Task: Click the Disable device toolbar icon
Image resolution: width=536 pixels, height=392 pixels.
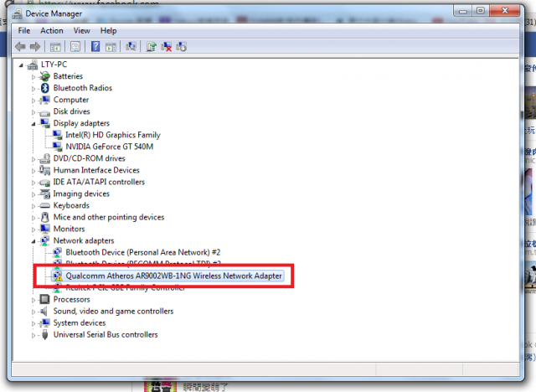Action: click(x=181, y=46)
